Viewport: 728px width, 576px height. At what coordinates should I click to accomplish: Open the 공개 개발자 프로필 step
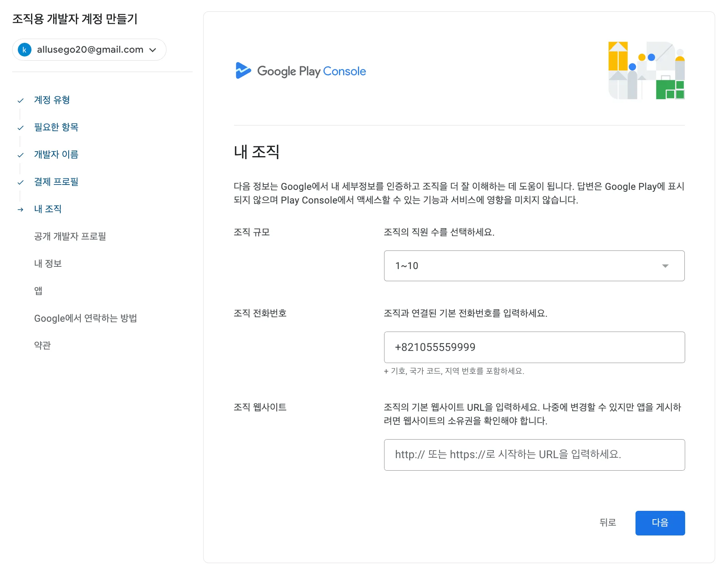tap(70, 236)
